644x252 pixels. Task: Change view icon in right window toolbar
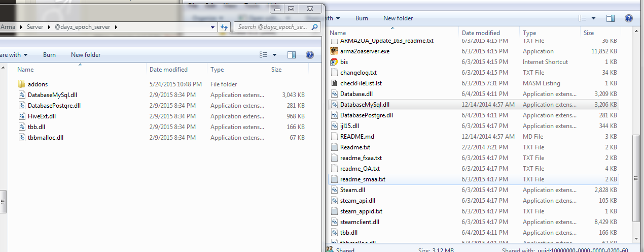coord(583,18)
